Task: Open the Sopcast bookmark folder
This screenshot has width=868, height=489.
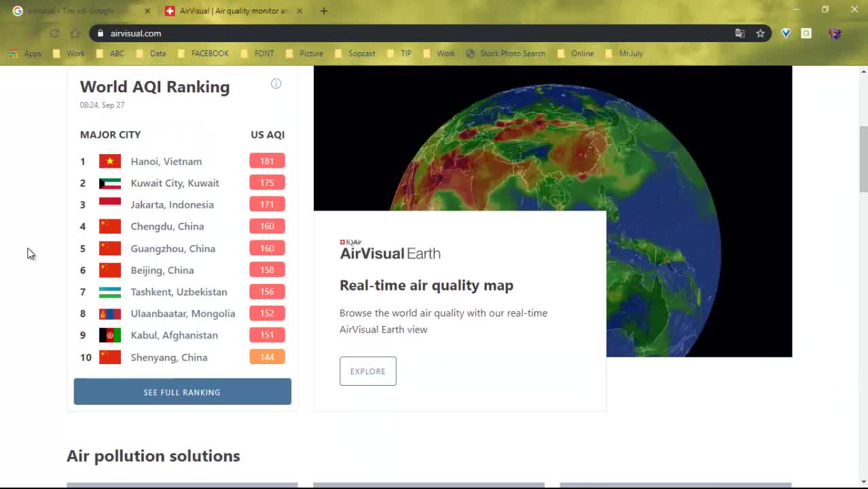Action: 355,54
